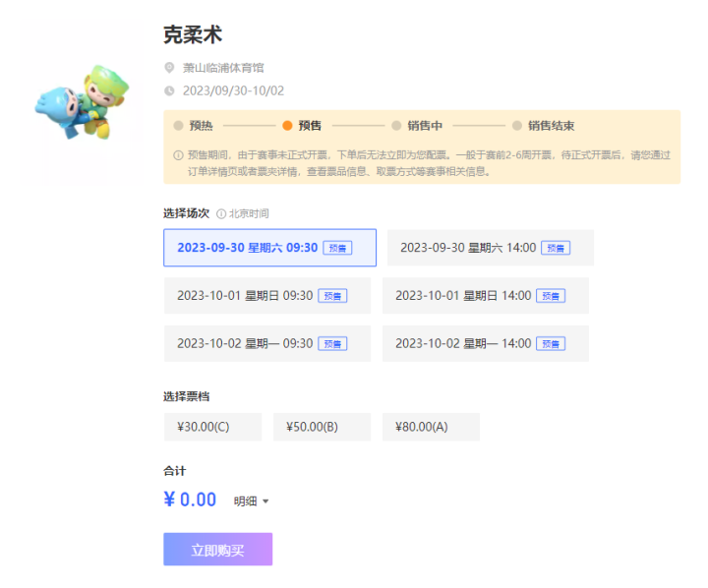The width and height of the screenshot is (708, 588).
Task: Expand the 明细 price details dropdown
Action: [x=251, y=501]
